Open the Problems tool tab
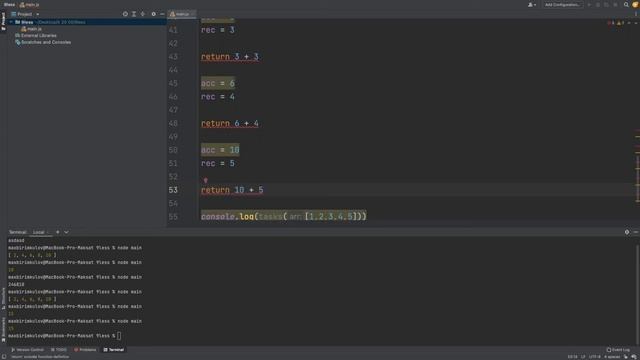This screenshot has width=640, height=360. [x=85, y=349]
